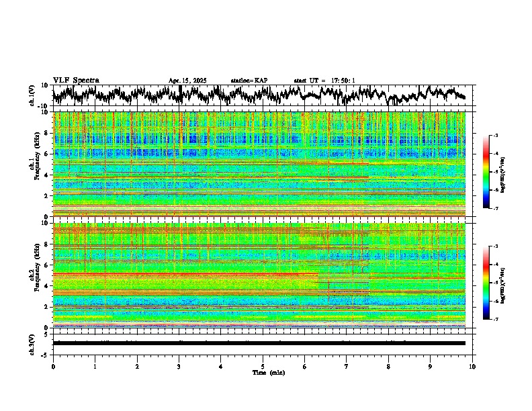Click the ch.2 spectrogram panel
The height and width of the screenshot is (411, 532).
pyautogui.click(x=259, y=275)
